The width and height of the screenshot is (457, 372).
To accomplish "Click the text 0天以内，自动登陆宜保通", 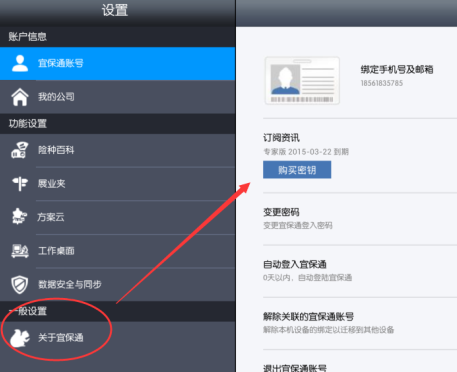I will tap(307, 278).
